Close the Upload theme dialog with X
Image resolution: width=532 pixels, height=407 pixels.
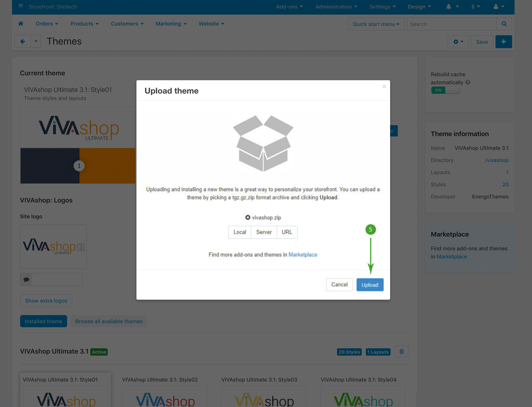pyautogui.click(x=384, y=86)
